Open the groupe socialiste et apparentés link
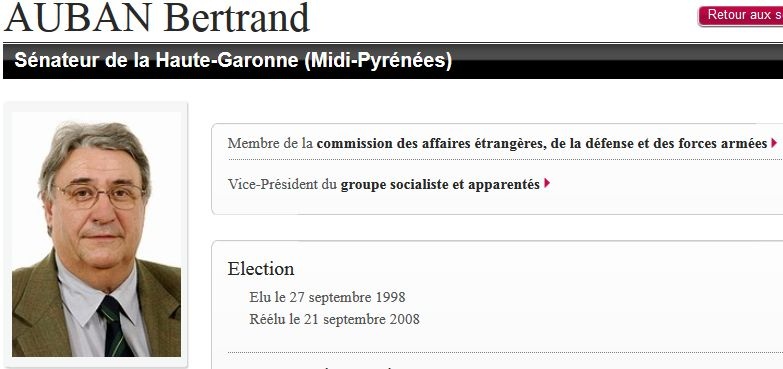Image resolution: width=783 pixels, height=369 pixels. point(440,185)
